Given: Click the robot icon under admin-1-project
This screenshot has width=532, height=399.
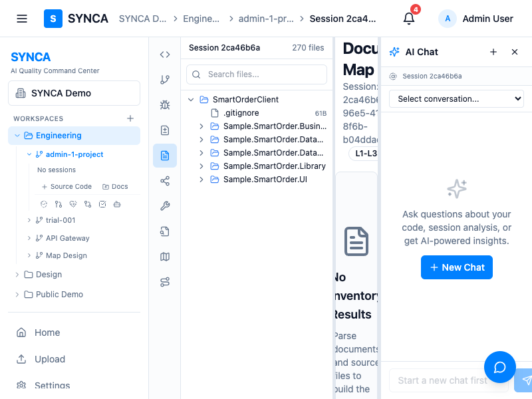Looking at the screenshot, I should pyautogui.click(x=118, y=204).
